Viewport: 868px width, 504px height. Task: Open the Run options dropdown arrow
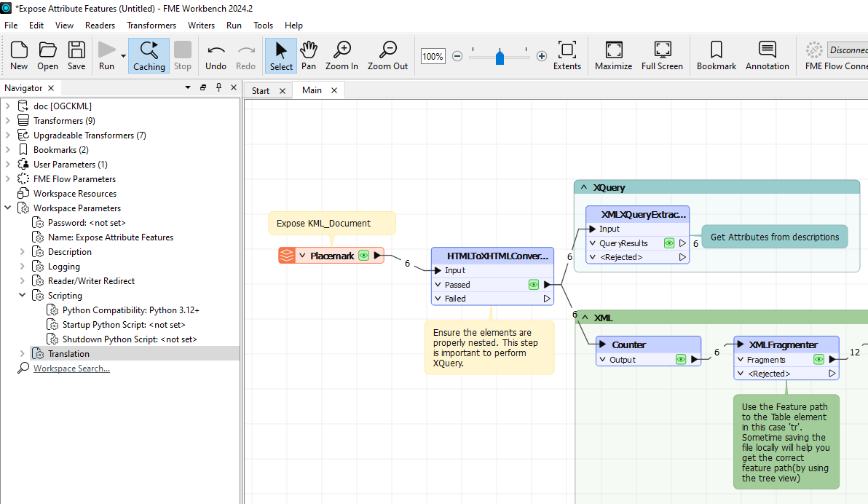(123, 56)
